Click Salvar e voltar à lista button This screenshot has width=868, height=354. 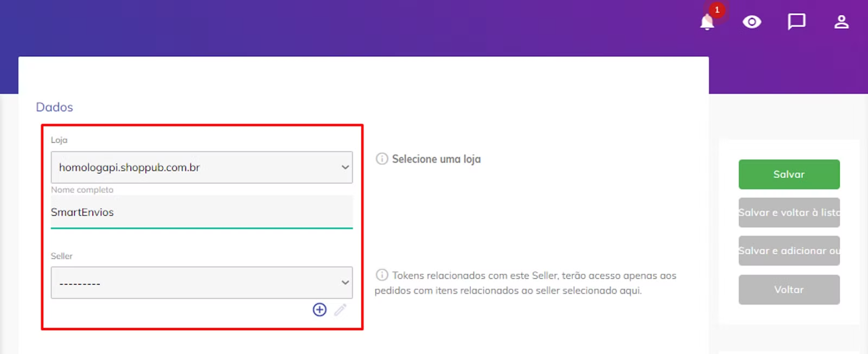(789, 213)
